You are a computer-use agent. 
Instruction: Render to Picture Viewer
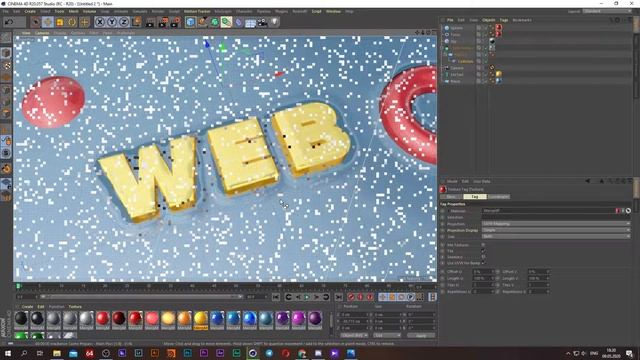point(163,22)
